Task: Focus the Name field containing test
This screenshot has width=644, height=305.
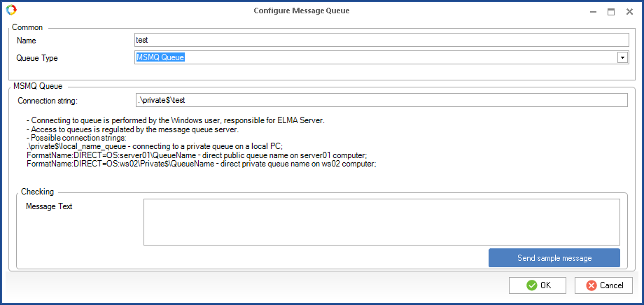Action: pos(381,40)
